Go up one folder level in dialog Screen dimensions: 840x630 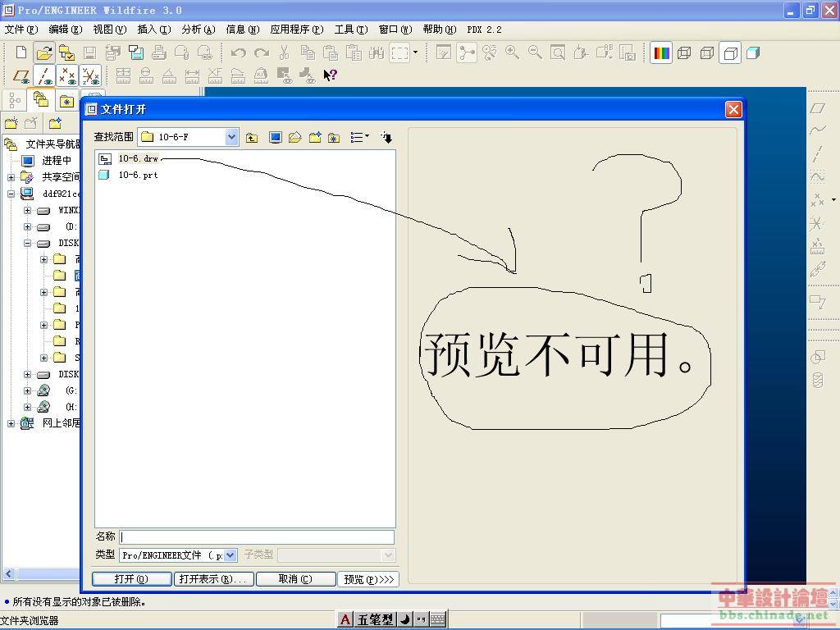click(252, 138)
